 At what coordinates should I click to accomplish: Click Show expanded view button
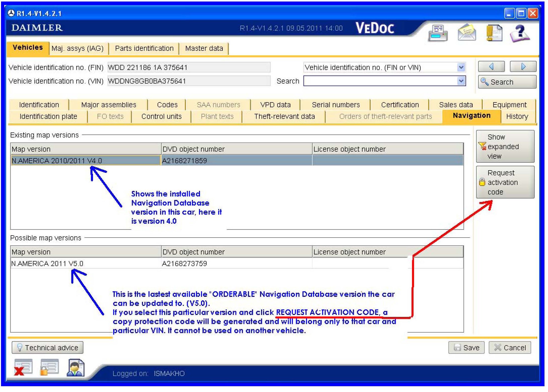coord(505,147)
